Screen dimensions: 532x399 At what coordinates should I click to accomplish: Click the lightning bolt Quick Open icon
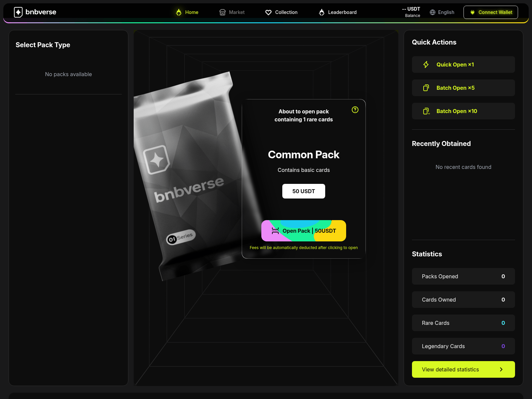pyautogui.click(x=426, y=65)
